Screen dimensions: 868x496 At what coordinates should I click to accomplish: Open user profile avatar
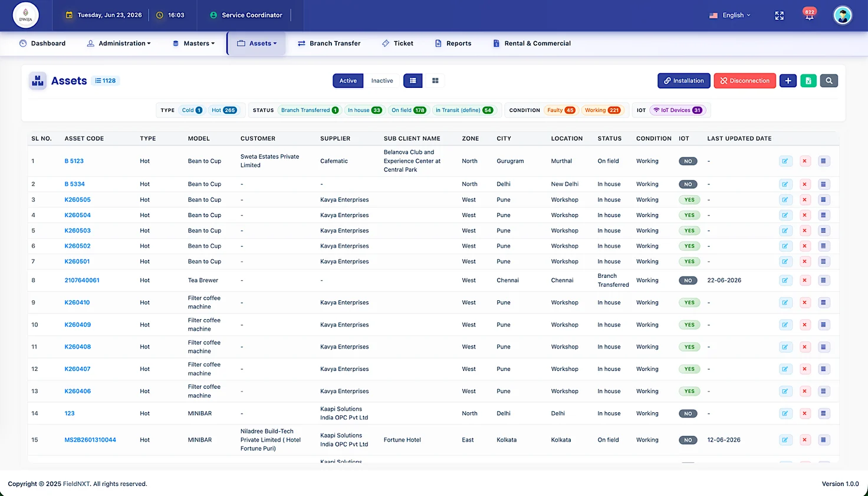pos(843,15)
